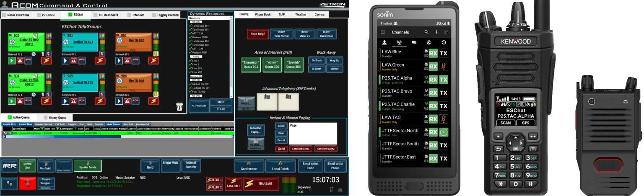Toggle RX for the LAW.Blue channel

pyautogui.click(x=433, y=54)
